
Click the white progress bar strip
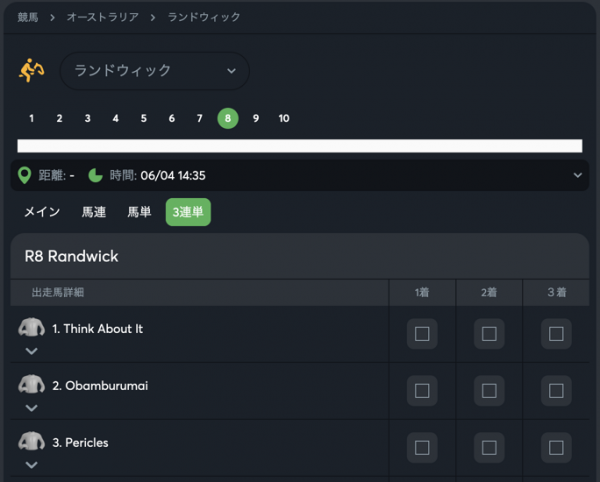click(300, 146)
